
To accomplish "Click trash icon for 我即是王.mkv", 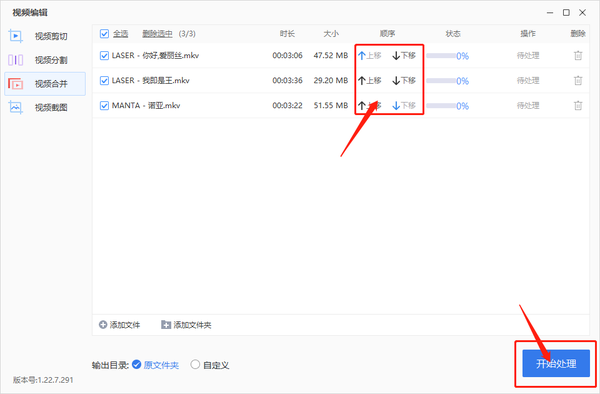I will click(578, 80).
